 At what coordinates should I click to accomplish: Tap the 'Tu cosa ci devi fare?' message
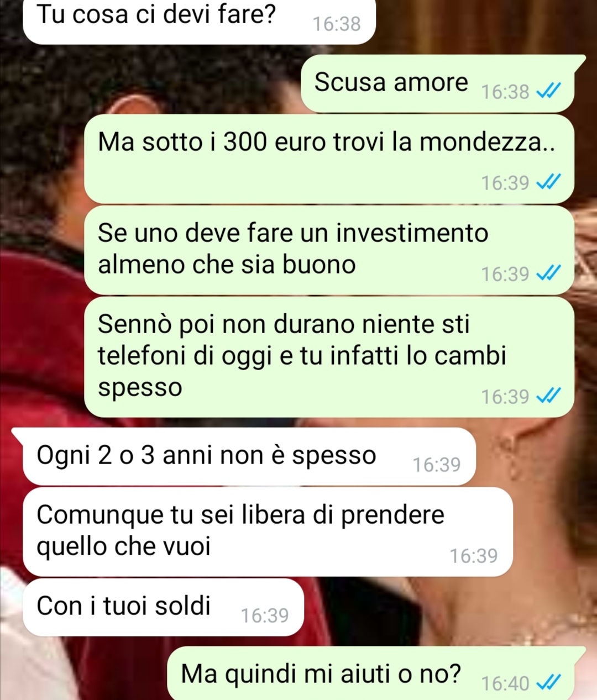[x=199, y=21]
